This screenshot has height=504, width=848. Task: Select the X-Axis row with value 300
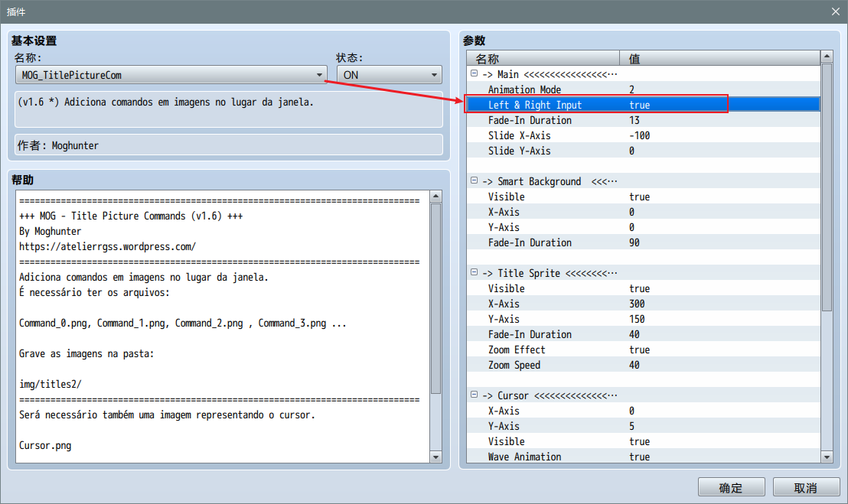pos(644,303)
